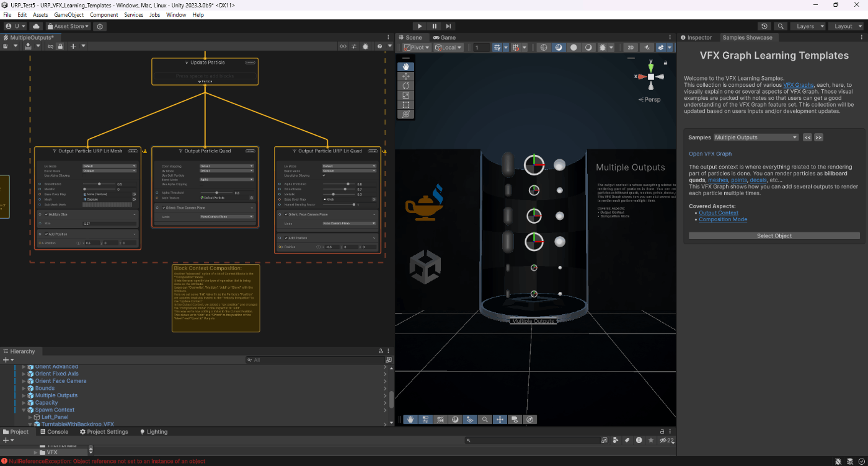The height and width of the screenshot is (466, 868).
Task: Click the VFX graph debug bug icon
Action: point(365,46)
